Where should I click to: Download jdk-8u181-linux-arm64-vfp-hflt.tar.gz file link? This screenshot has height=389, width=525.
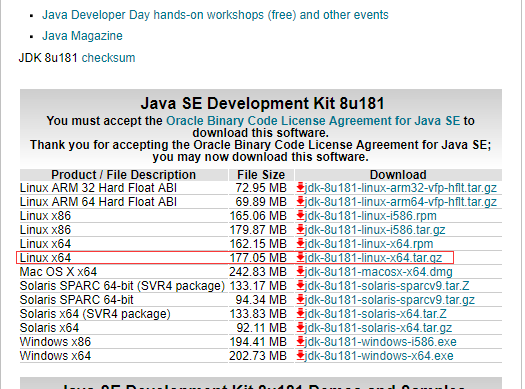click(400, 202)
